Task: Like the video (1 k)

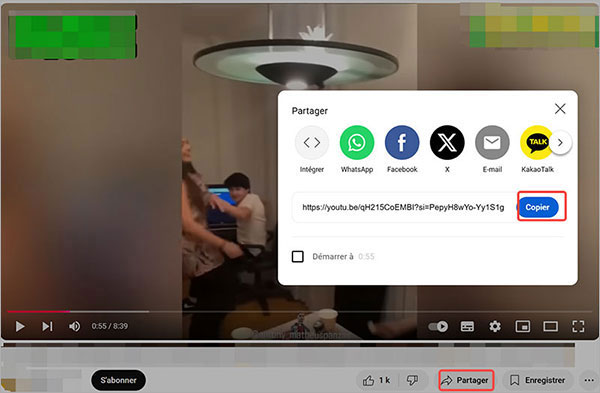Action: pyautogui.click(x=377, y=380)
